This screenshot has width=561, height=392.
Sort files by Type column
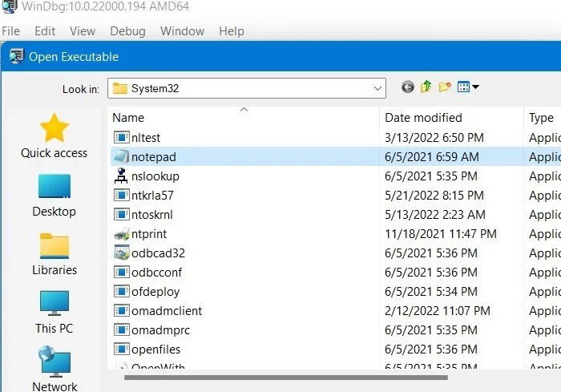542,117
